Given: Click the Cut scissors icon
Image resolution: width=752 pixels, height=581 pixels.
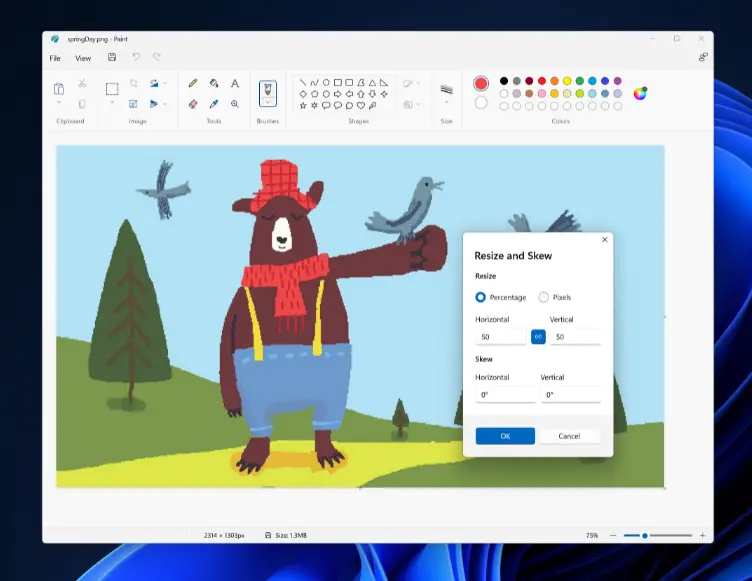Looking at the screenshot, I should click(x=82, y=83).
